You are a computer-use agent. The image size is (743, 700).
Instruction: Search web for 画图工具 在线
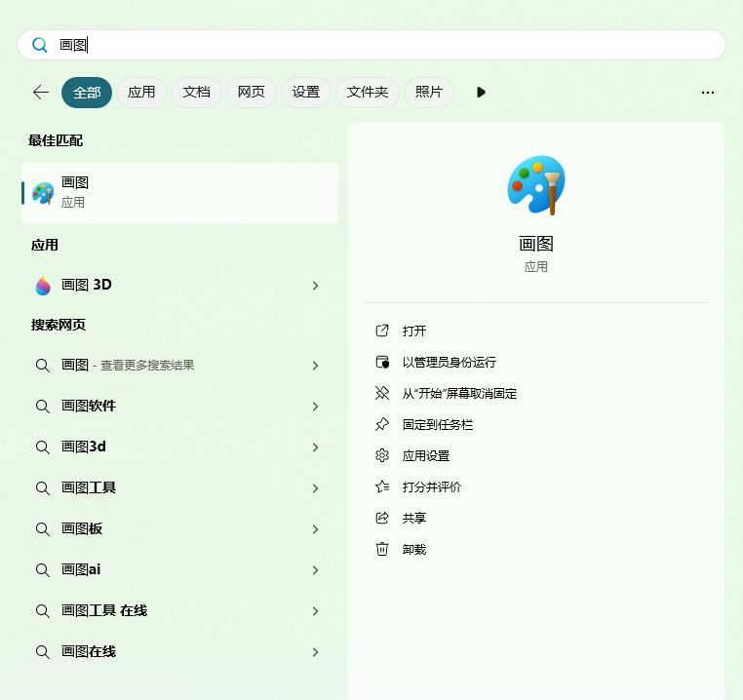point(180,610)
